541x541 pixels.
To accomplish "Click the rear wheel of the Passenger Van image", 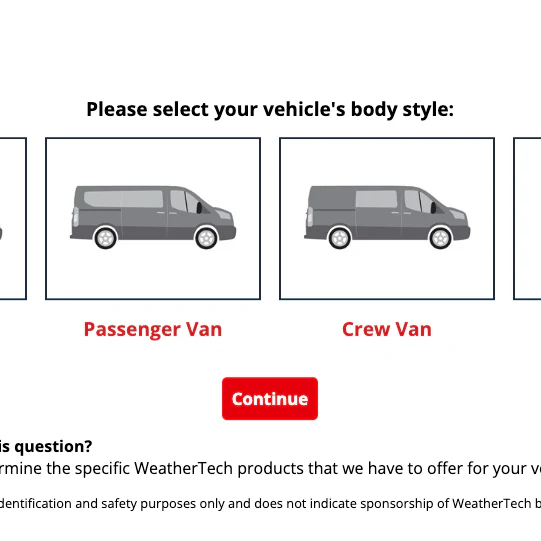I will pos(106,238).
